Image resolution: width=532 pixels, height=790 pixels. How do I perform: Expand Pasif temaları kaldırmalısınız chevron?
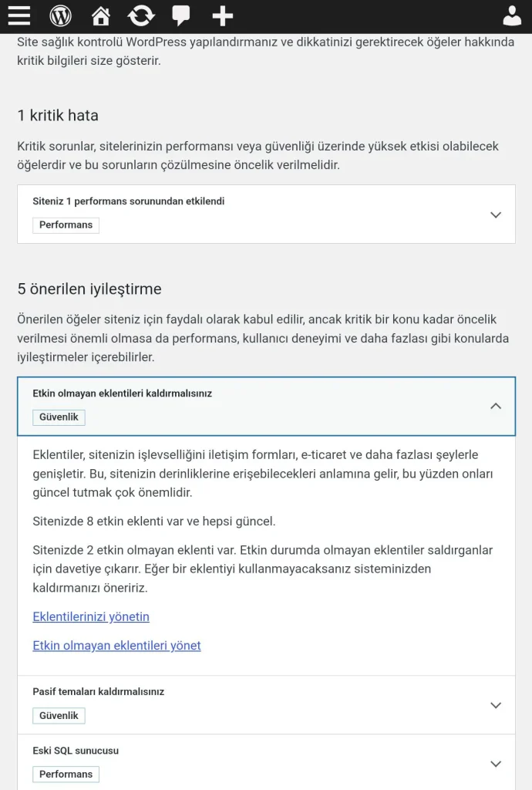(496, 705)
